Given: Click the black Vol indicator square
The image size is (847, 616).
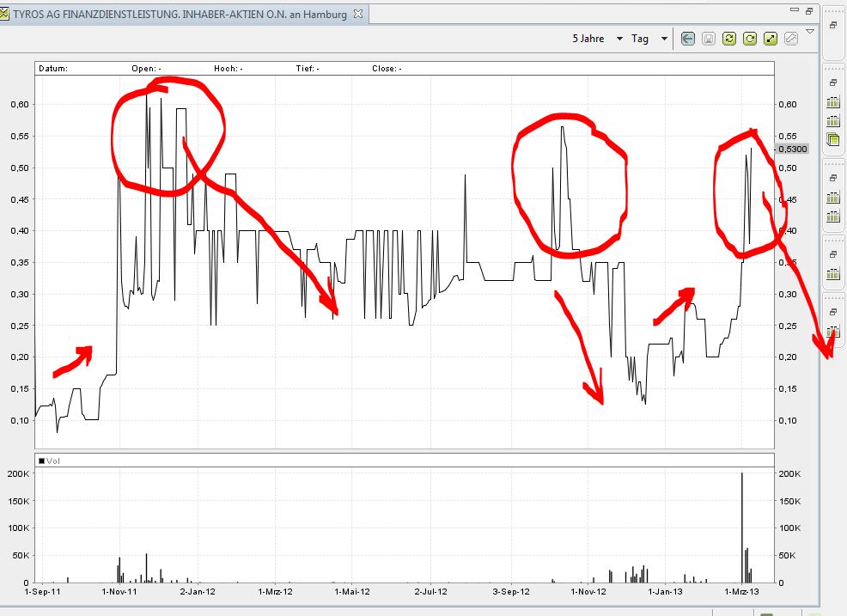Looking at the screenshot, I should (41, 460).
